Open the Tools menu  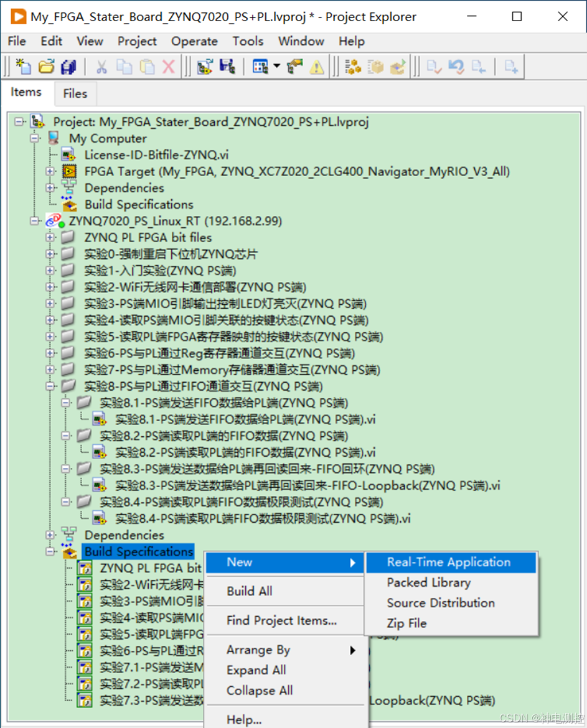click(248, 41)
